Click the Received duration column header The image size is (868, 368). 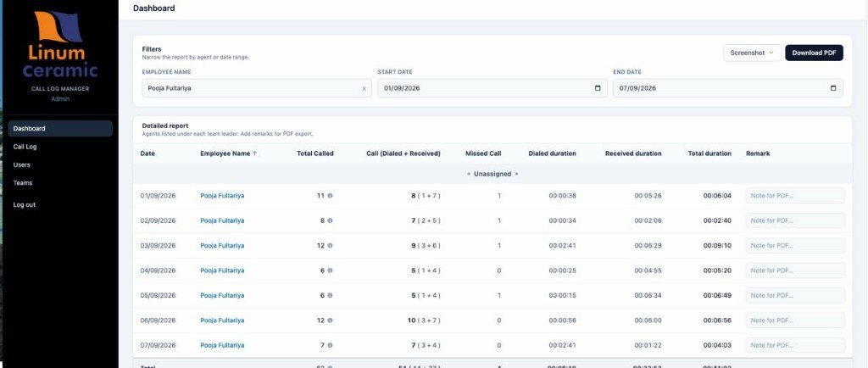coord(633,153)
